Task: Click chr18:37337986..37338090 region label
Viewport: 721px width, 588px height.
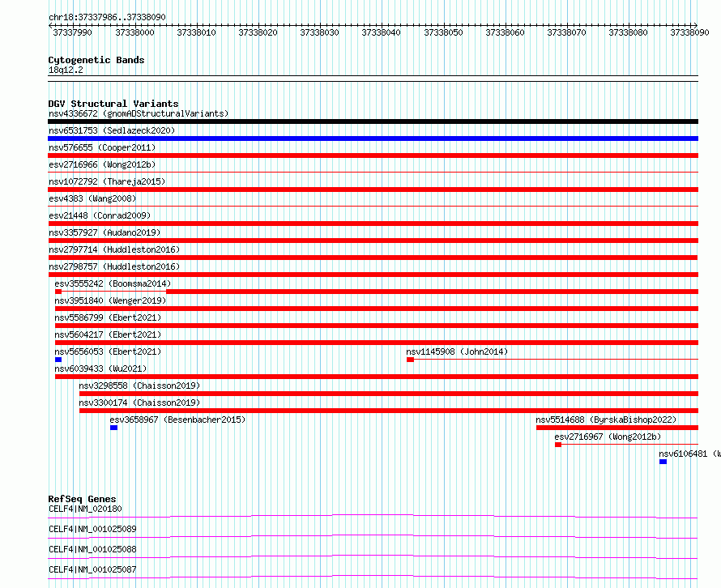Action: coord(107,17)
